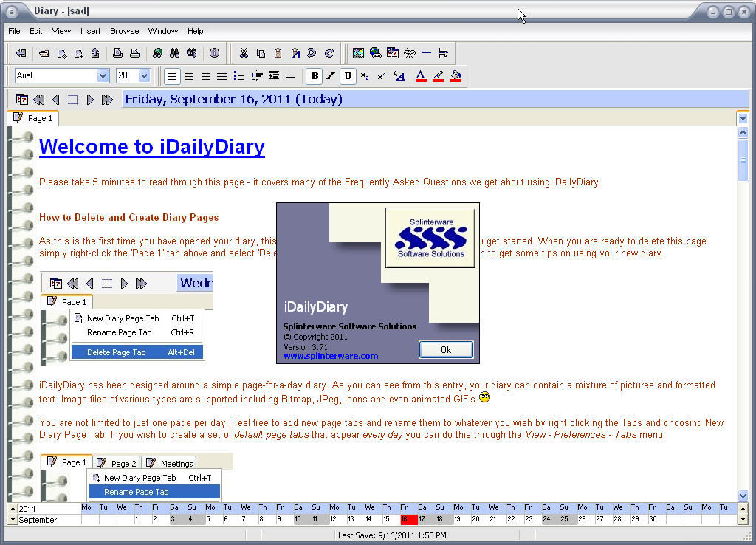Open the Browse menu
Viewport: 756px width, 545px height.
click(124, 31)
